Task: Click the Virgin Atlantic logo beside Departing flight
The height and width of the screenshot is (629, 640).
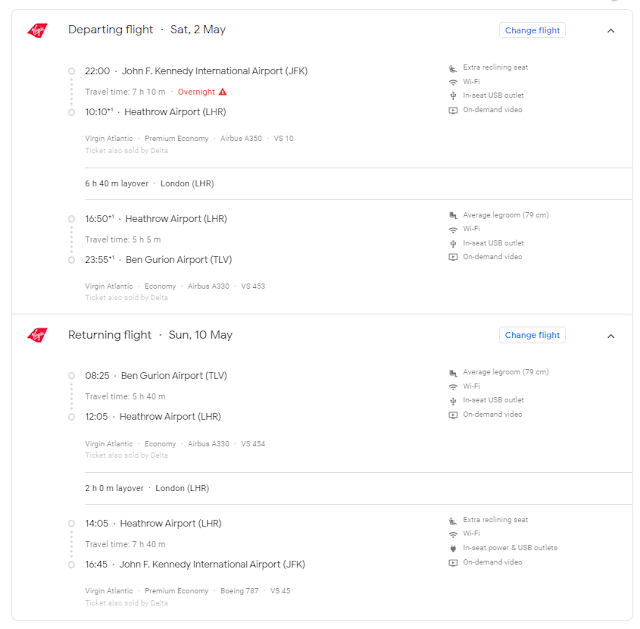Action: 37,31
